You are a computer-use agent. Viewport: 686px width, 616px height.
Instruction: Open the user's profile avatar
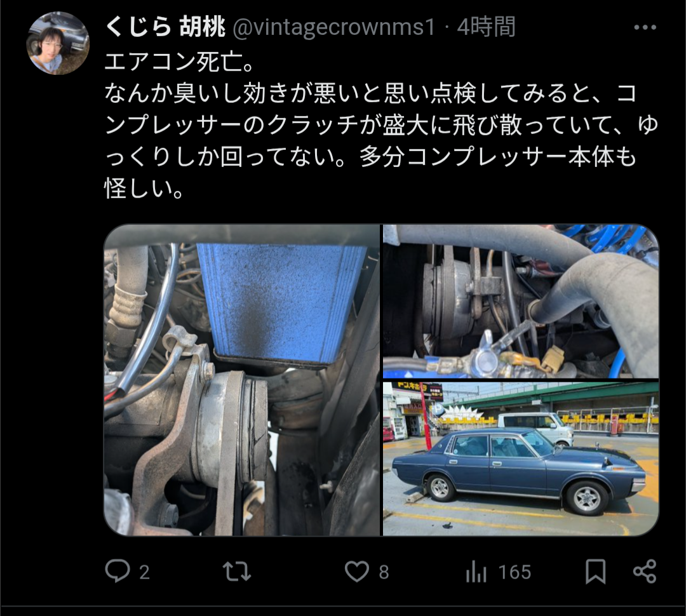pyautogui.click(x=58, y=43)
